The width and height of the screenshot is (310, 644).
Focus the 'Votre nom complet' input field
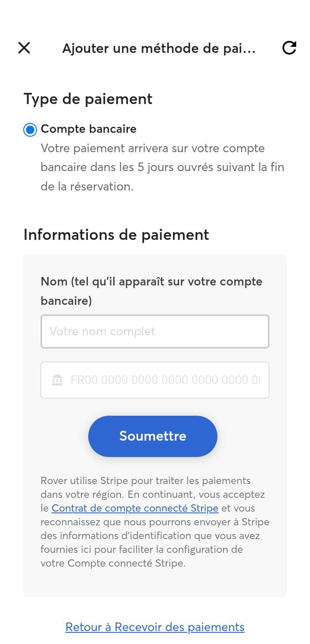[x=155, y=331]
